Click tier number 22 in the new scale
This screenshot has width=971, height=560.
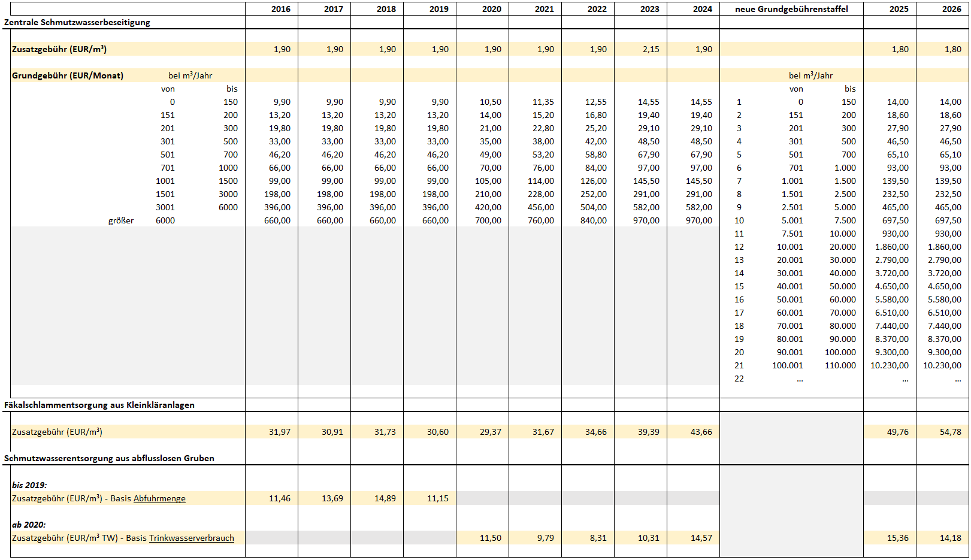pyautogui.click(x=739, y=379)
